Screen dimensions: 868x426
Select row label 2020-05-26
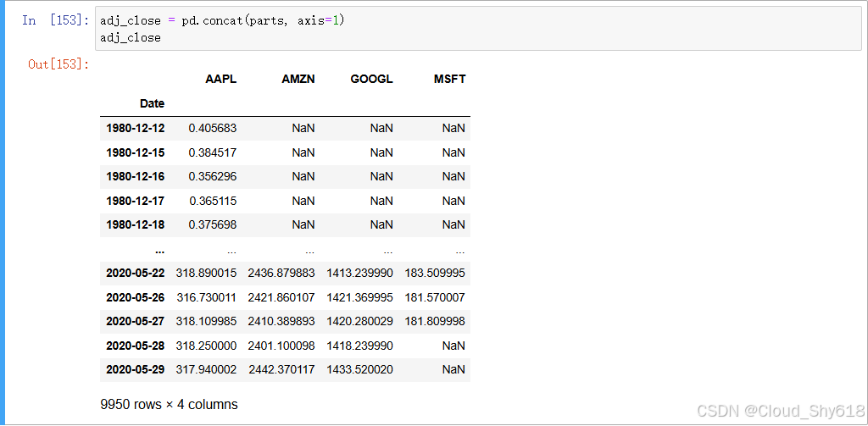tap(135, 297)
